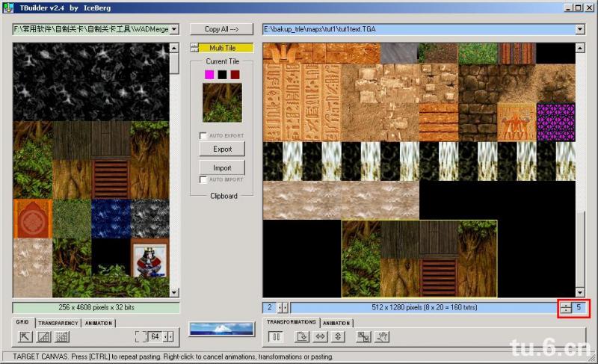Screen dimensions: 598x364
Task: Click the Export button
Action: 222,149
